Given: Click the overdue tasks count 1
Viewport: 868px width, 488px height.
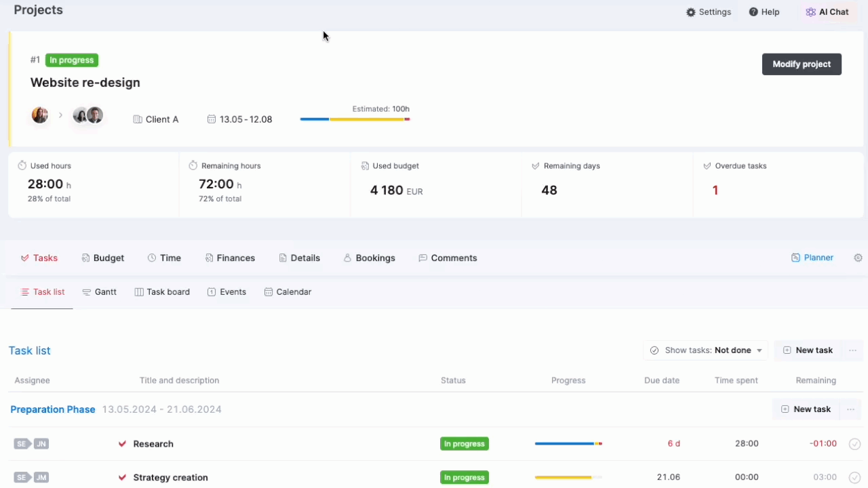Looking at the screenshot, I should point(715,190).
